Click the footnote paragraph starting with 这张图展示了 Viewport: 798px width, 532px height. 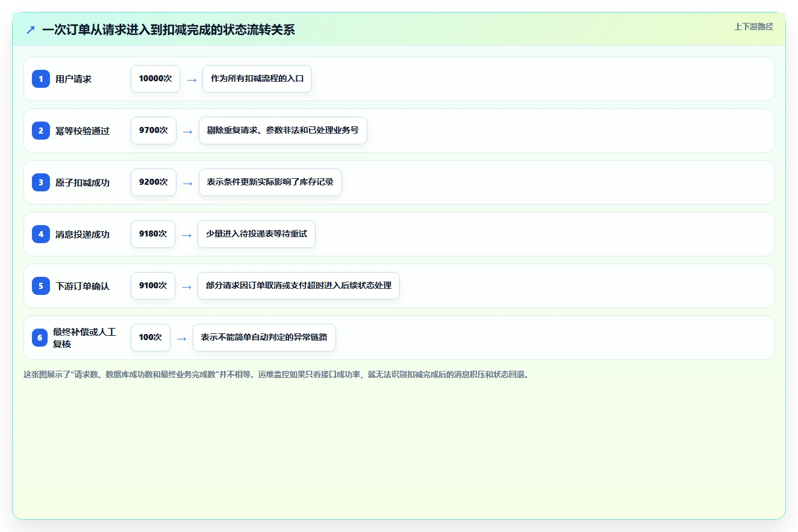(x=277, y=374)
